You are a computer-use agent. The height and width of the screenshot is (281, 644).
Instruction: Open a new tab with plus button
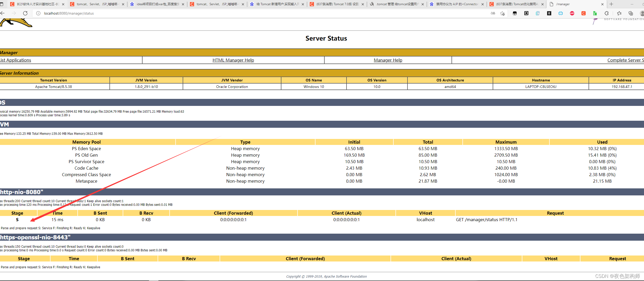point(611,4)
